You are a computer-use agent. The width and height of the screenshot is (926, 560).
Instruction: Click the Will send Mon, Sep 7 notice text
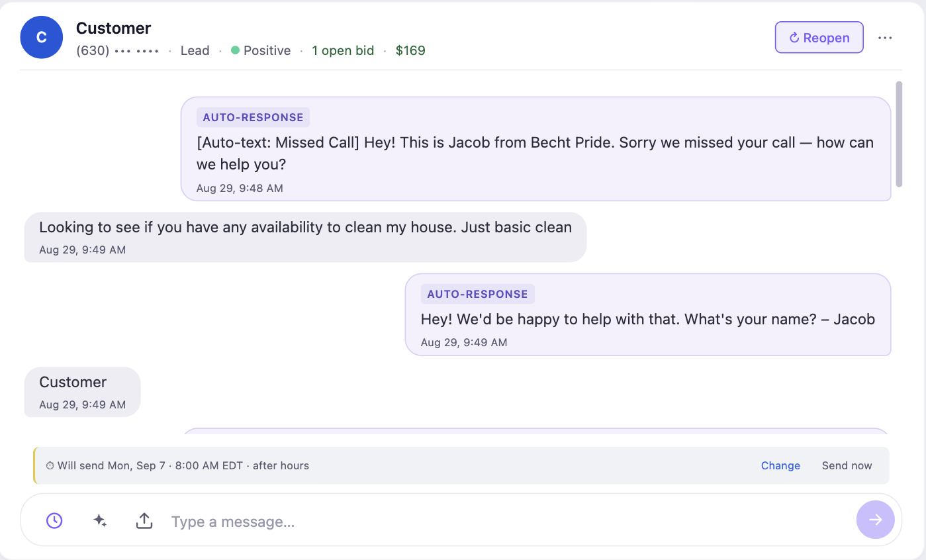click(x=177, y=465)
